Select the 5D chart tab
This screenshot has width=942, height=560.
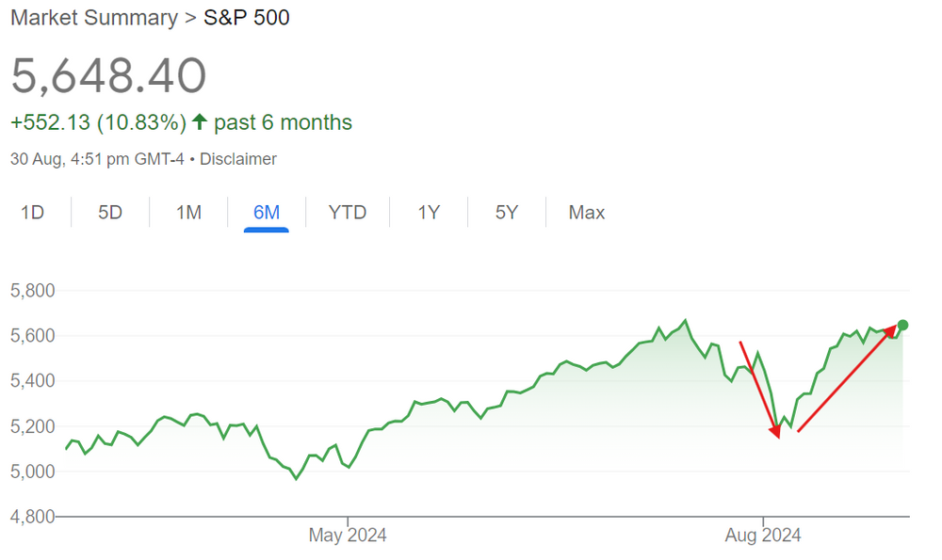(110, 213)
